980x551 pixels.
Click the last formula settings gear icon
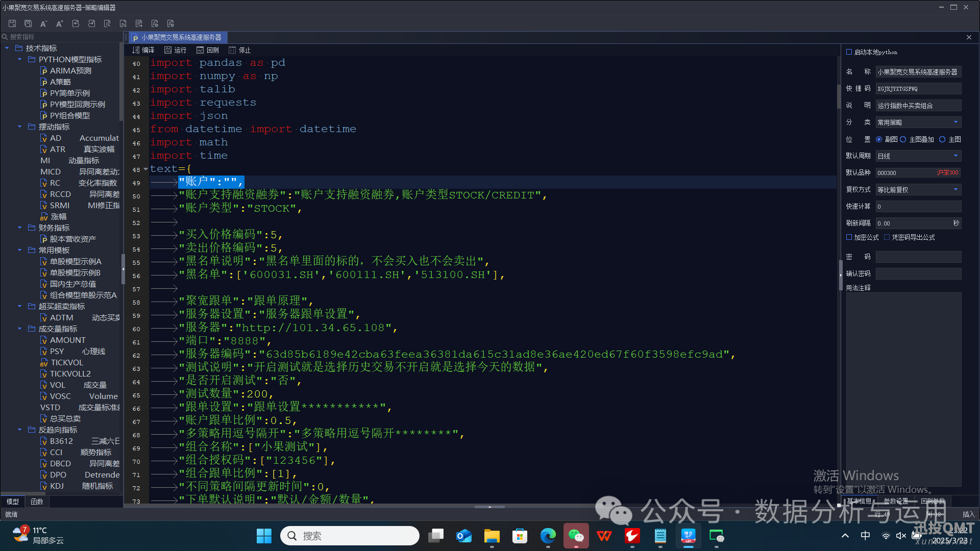point(170,23)
